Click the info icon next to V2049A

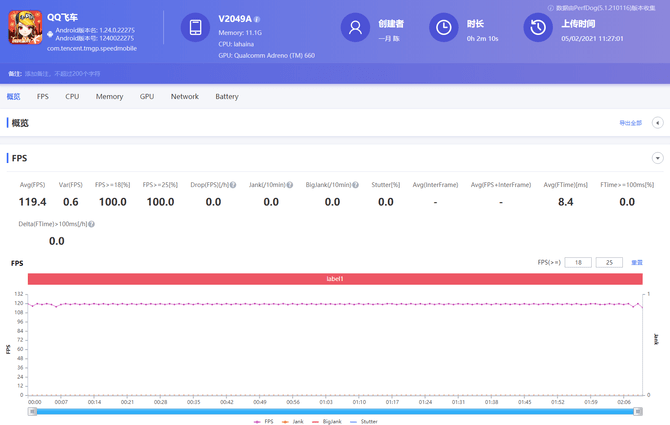coord(257,19)
